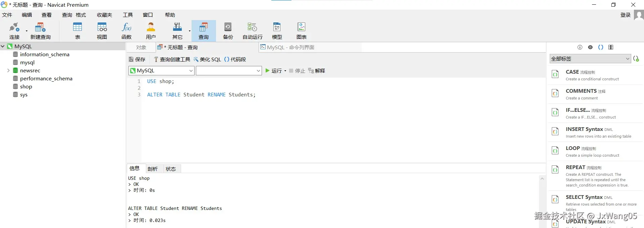
Task: Select the sys database
Action: point(23,95)
